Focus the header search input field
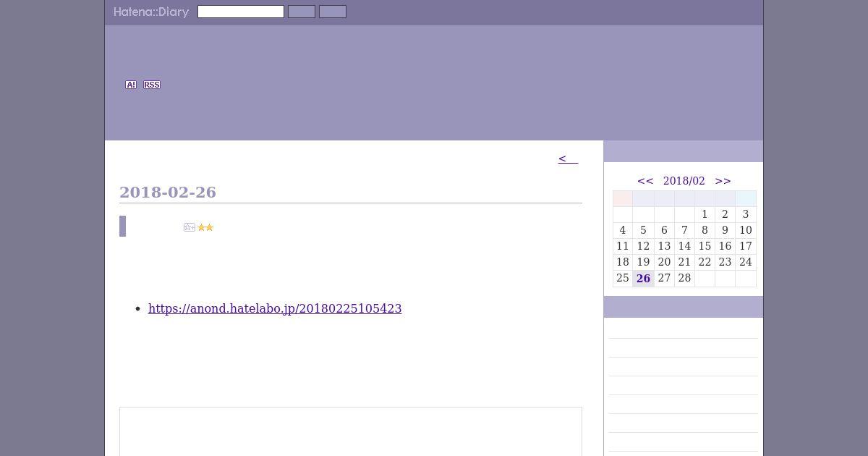 click(x=241, y=12)
